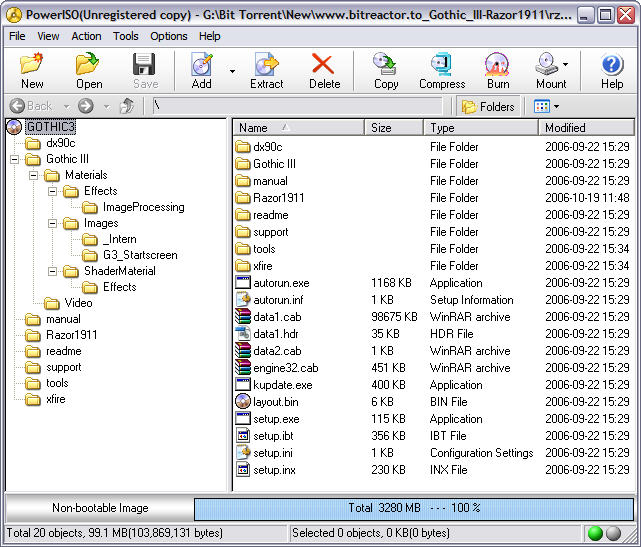This screenshot has width=641, height=547.
Task: Open the Options menu
Action: pyautogui.click(x=168, y=36)
